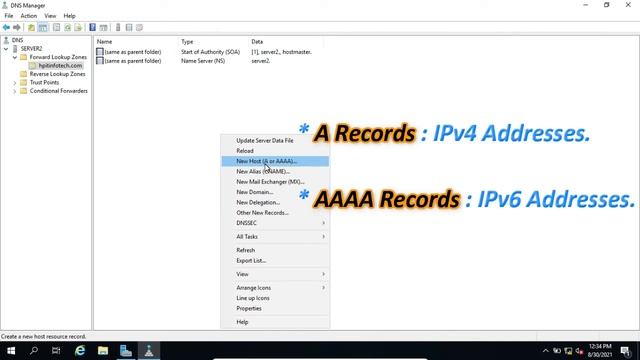Open File Explorer from the taskbar
Screen dimensions: 640x360
tap(103, 351)
